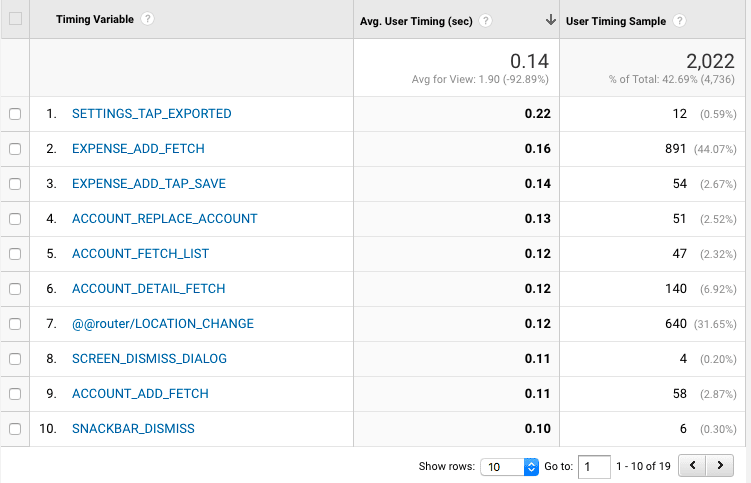Tick the select-all checkbox in header
This screenshot has height=483, width=751.
[15, 19]
